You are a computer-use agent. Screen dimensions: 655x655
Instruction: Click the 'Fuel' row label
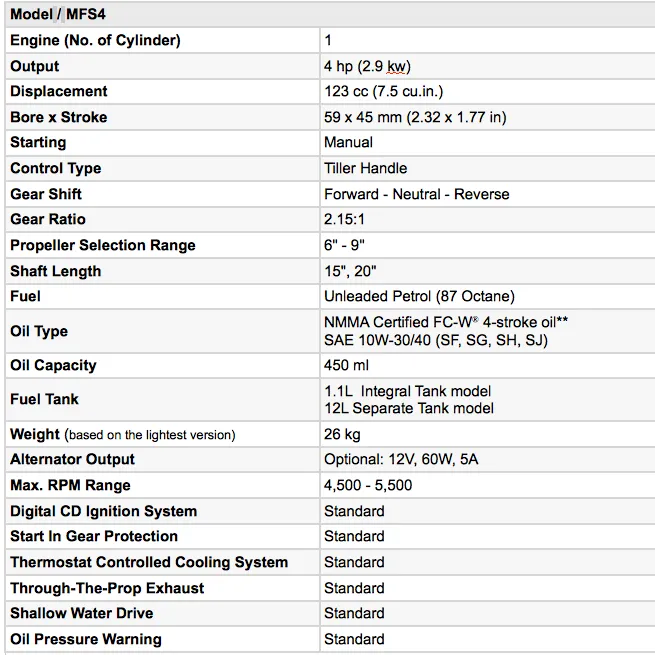[x=25, y=296]
